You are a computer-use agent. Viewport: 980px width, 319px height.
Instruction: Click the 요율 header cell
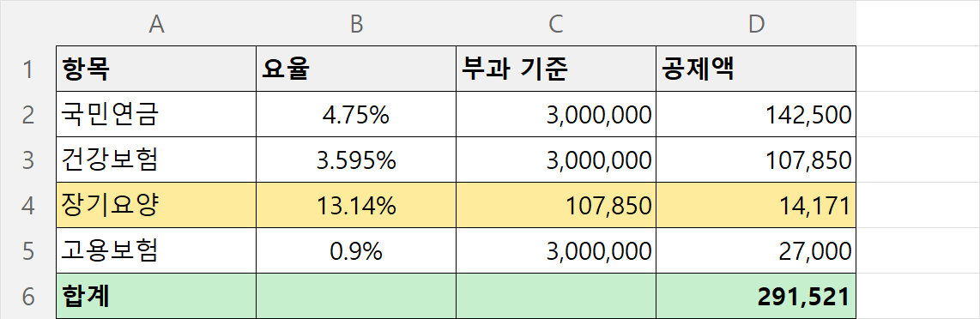356,69
